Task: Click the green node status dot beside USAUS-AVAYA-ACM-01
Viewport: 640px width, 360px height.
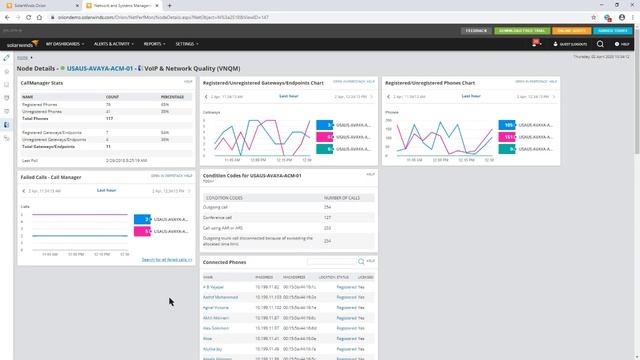Action: (63, 68)
